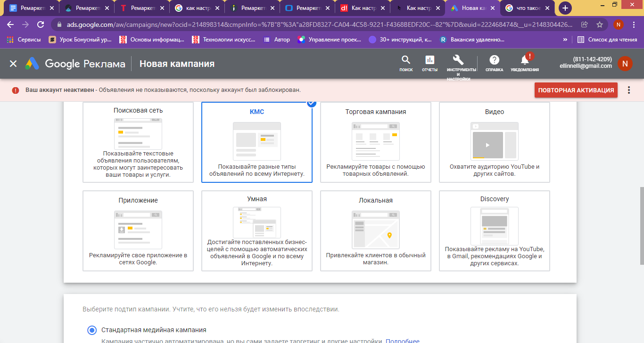Select the Discovery campaign type card
Screen dimensions: 644x343
495,231
